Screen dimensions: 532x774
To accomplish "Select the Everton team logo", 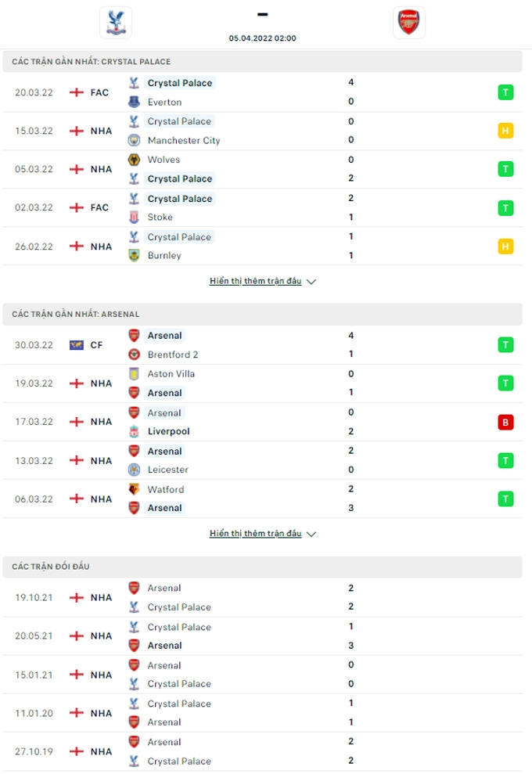I will point(133,102).
